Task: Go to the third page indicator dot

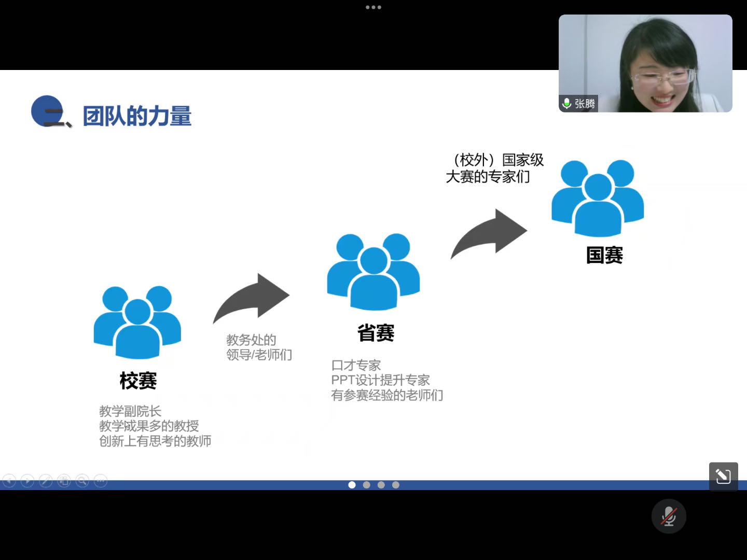Action: (x=381, y=485)
